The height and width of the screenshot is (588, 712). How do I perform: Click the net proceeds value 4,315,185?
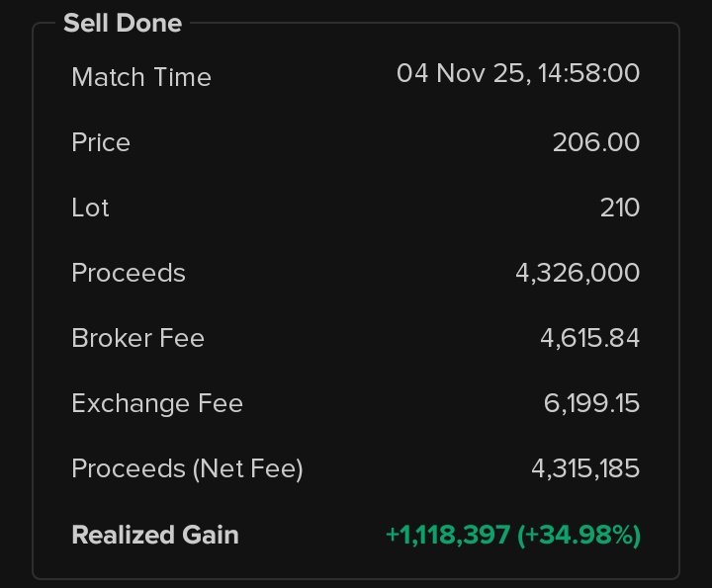(585, 468)
